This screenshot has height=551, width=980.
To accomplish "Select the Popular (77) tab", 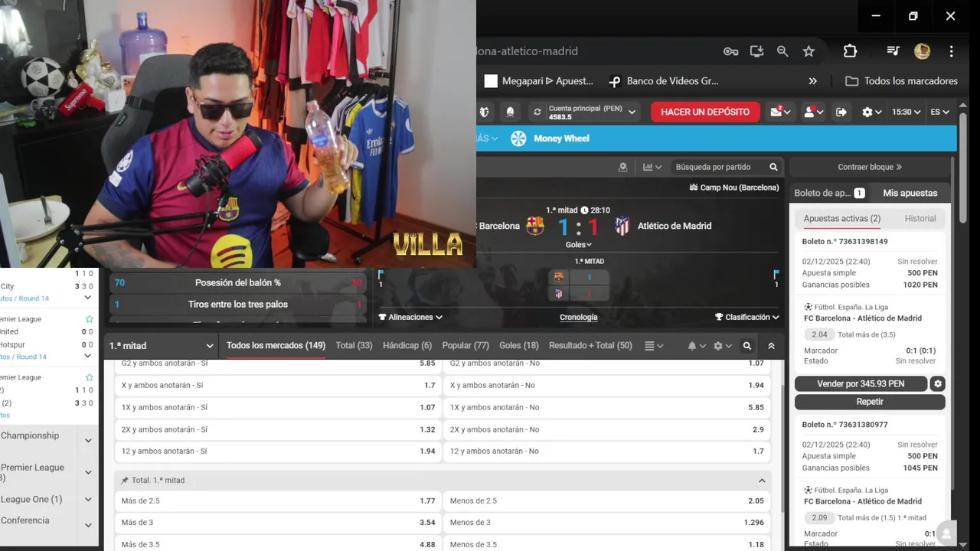I will (465, 346).
